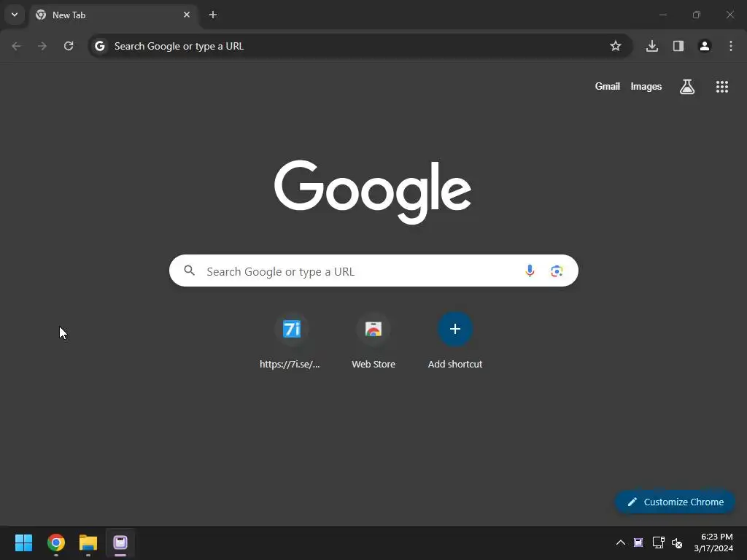Open a new tab with plus button

point(213,15)
